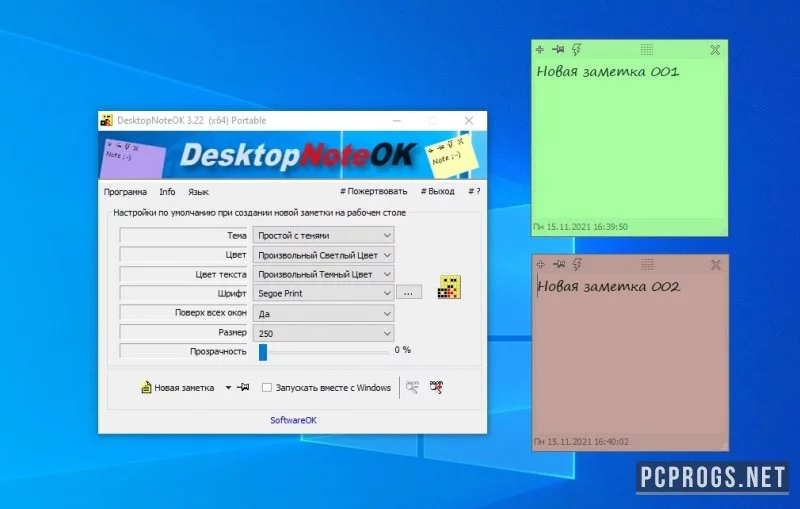Click the lightning icon on green note 001
The width and height of the screenshot is (800, 509).
tap(577, 49)
